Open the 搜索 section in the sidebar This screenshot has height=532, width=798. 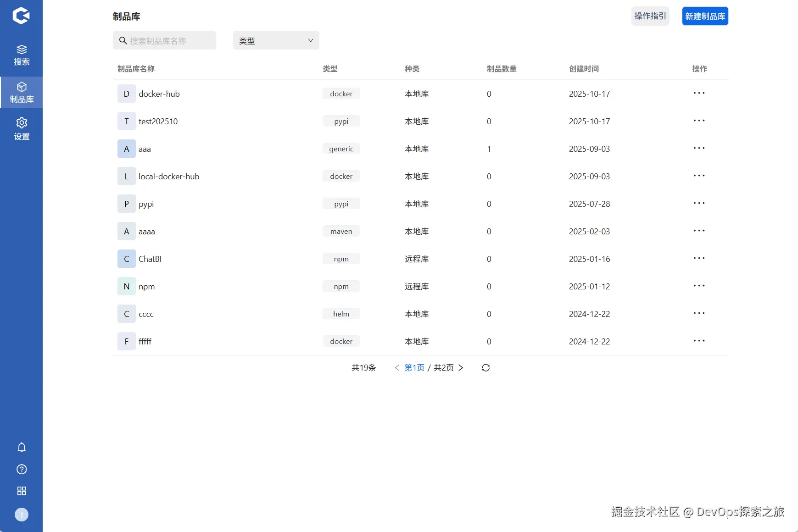tap(22, 55)
